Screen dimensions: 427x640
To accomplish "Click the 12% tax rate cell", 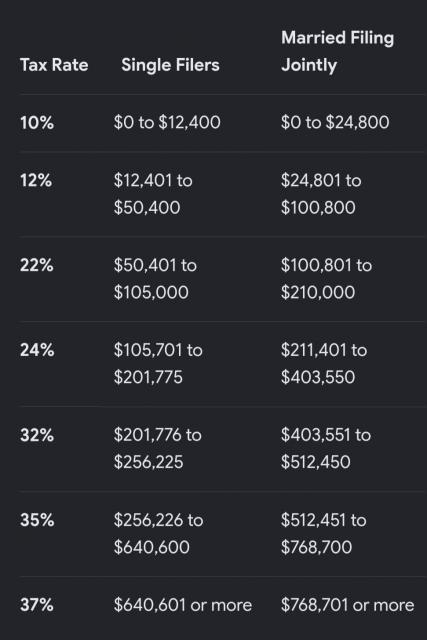I will pyautogui.click(x=36, y=180).
